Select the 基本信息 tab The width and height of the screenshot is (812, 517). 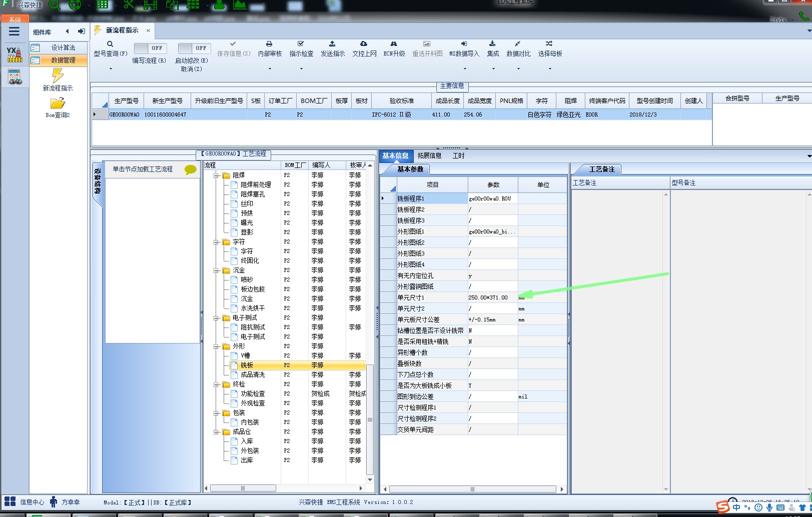pos(395,155)
